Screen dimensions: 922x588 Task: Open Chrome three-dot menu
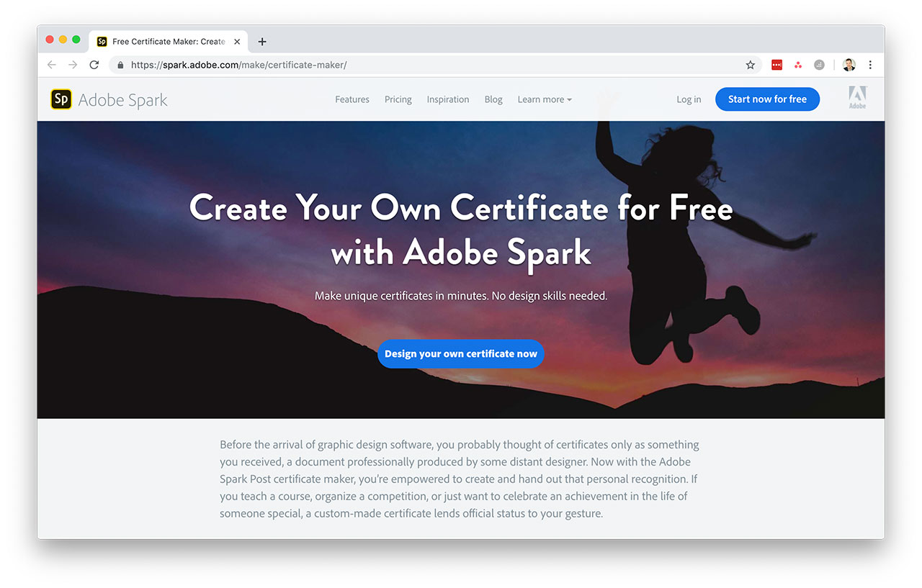[870, 65]
